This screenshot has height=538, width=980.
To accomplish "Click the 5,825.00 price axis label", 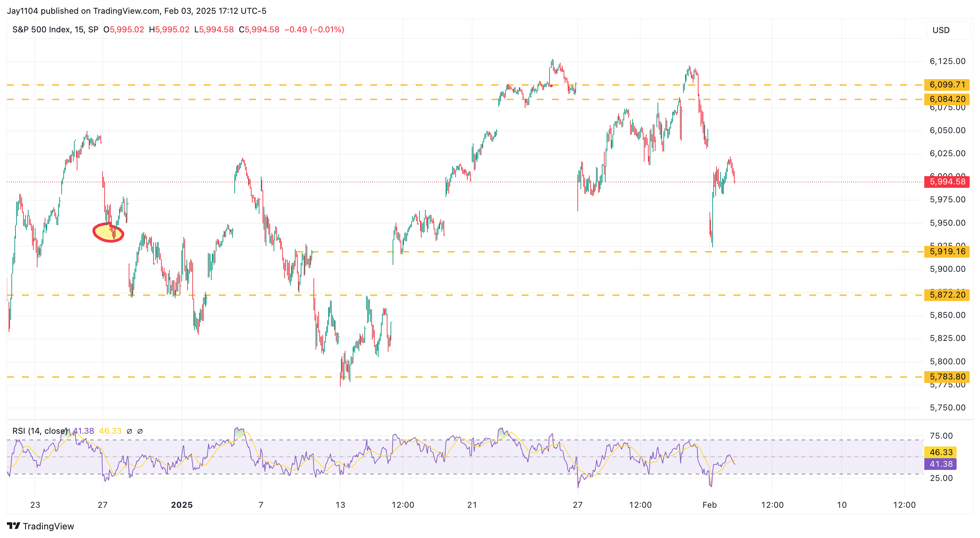I will (x=947, y=338).
